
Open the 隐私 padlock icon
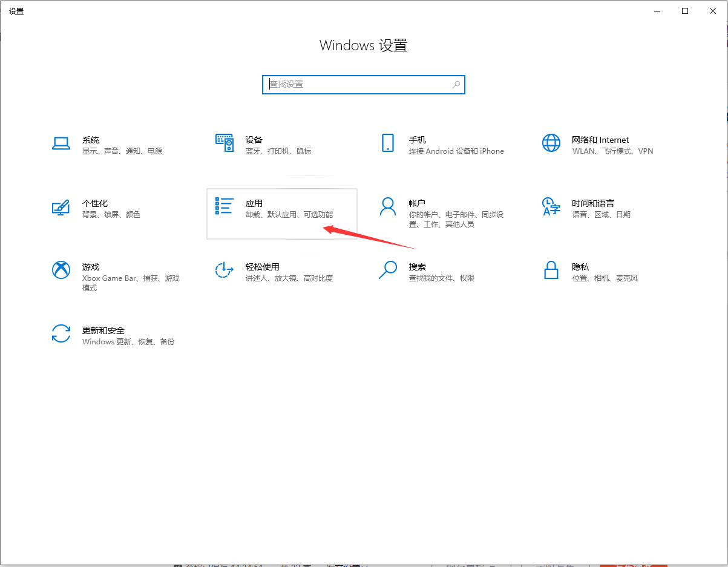pyautogui.click(x=551, y=270)
